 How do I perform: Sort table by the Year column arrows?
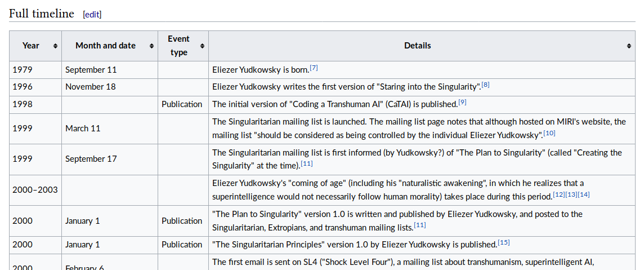(55, 46)
